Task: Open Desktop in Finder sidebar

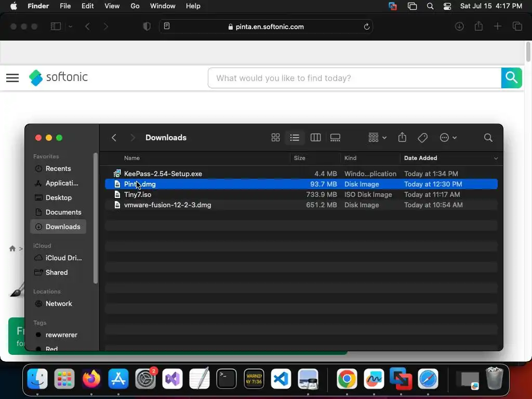Action: (x=58, y=198)
